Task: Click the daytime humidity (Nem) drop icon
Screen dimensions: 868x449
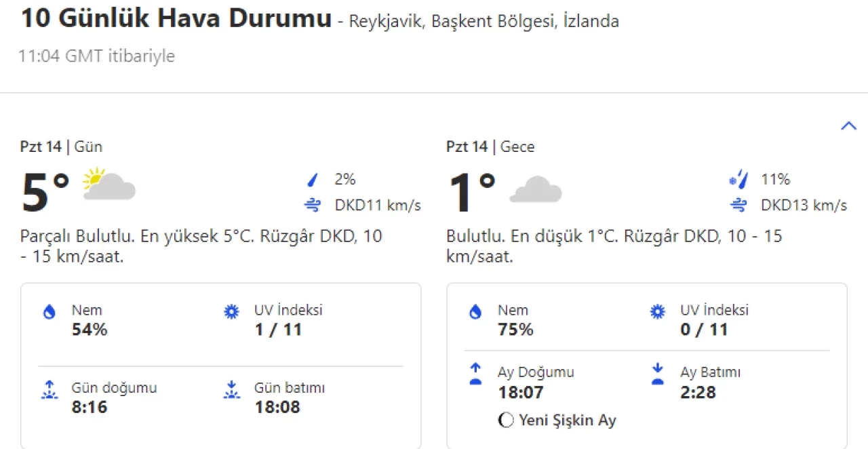Action: pos(49,312)
